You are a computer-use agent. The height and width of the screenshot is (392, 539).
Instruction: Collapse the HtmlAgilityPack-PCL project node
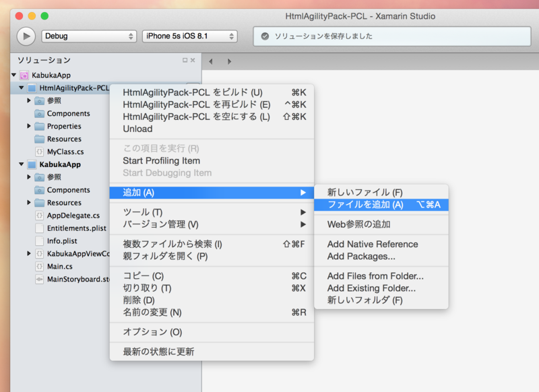point(22,88)
